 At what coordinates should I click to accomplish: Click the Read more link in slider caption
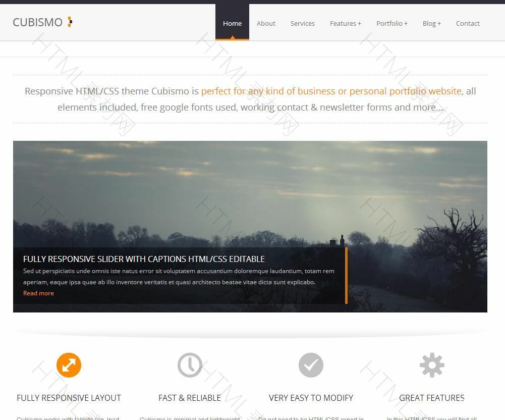click(38, 293)
